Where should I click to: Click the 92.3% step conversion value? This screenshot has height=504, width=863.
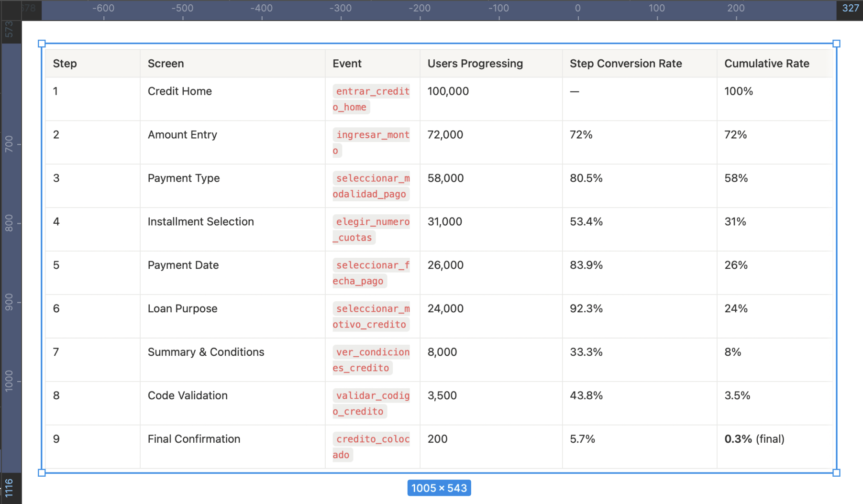[586, 309]
